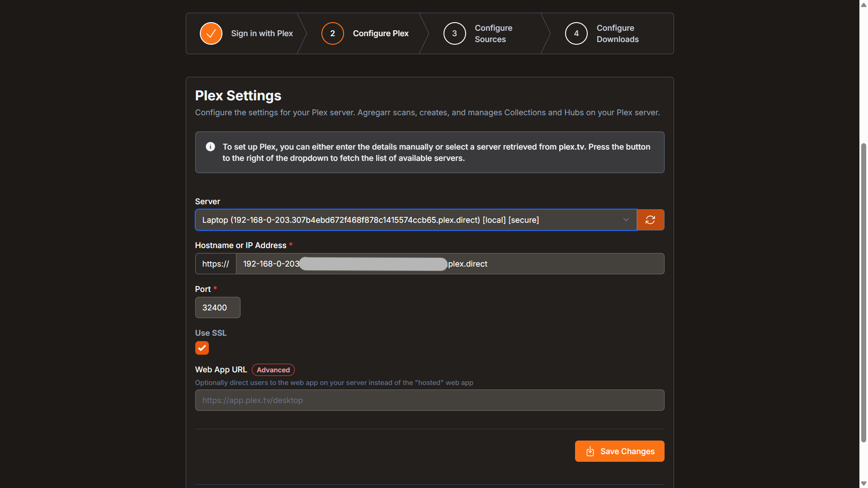The height and width of the screenshot is (488, 868).
Task: Click the step 3 circle icon
Action: [x=454, y=33]
